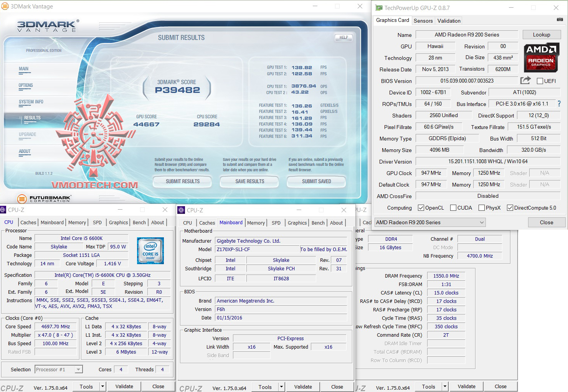Open the ABOUT section in the 3DMark sidebar
The height and width of the screenshot is (392, 568).
click(25, 151)
